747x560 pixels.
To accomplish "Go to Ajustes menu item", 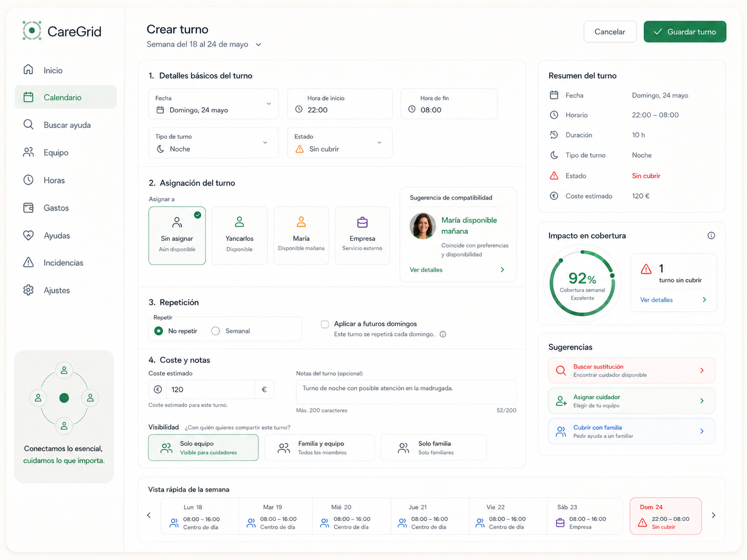I will click(x=66, y=290).
